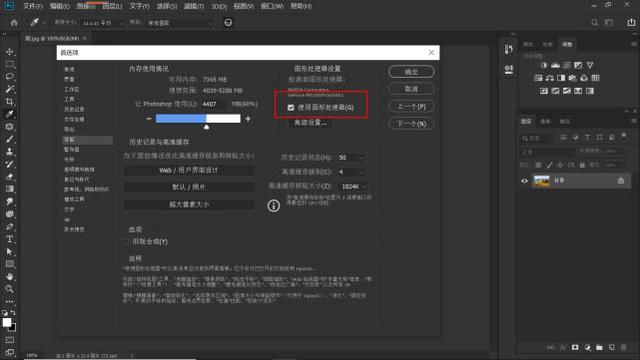Add a Black & White adjustment
The width and height of the screenshot is (640, 360).
click(561, 78)
